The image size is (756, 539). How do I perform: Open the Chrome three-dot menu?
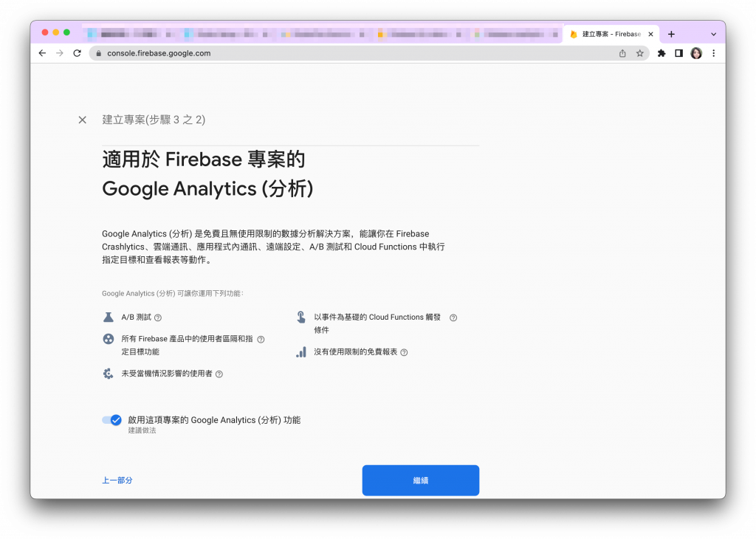pyautogui.click(x=714, y=53)
